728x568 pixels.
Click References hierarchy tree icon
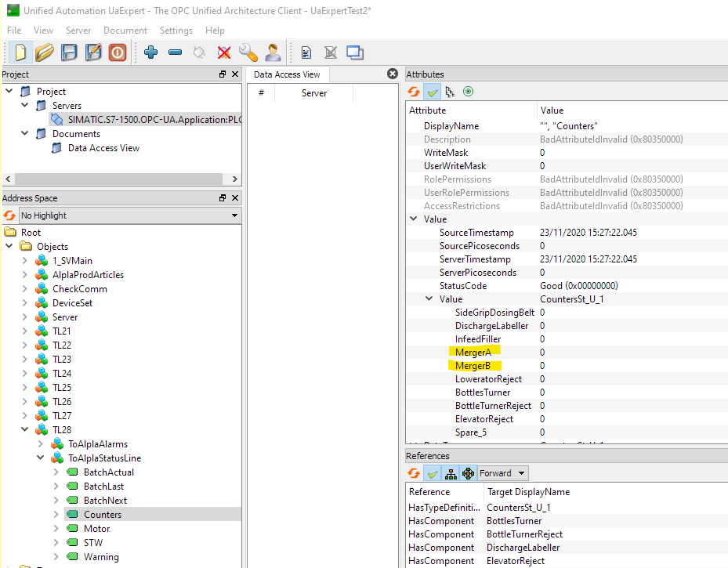[x=451, y=473]
